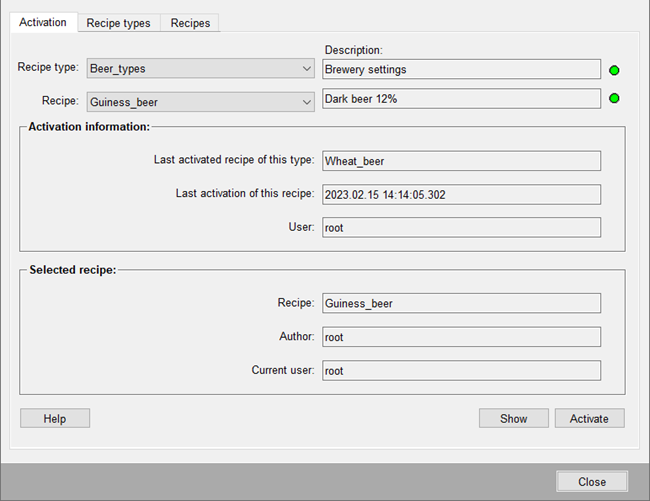Click the User field in Activation information
Image resolution: width=650 pixels, height=501 pixels.
(x=461, y=228)
